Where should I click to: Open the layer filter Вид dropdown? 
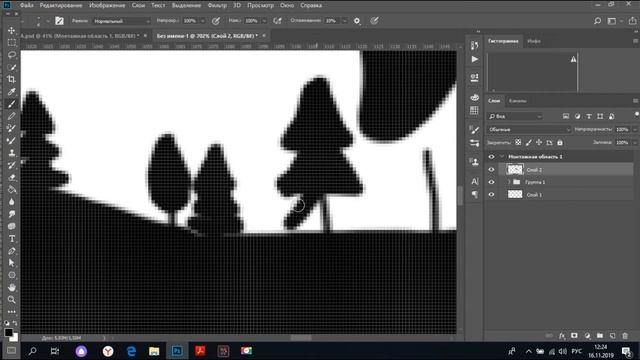click(x=515, y=116)
